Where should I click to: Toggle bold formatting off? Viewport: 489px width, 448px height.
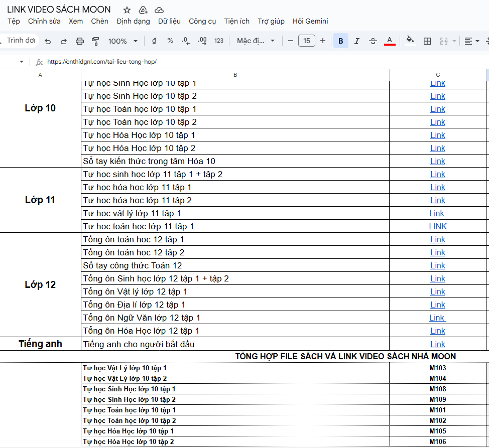341,41
